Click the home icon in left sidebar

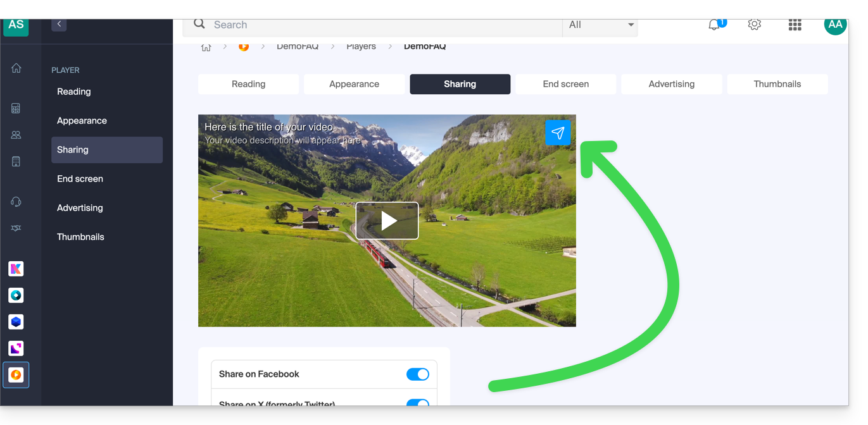click(x=16, y=68)
